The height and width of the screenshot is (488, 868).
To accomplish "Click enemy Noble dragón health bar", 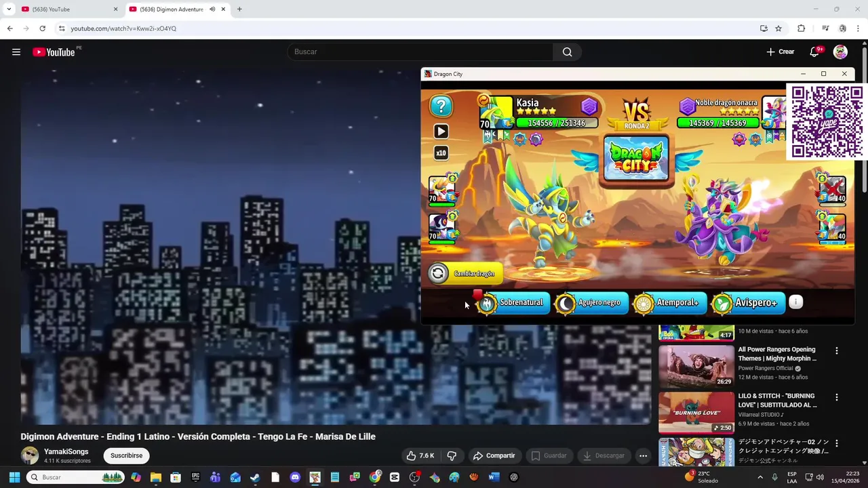I will coord(717,123).
